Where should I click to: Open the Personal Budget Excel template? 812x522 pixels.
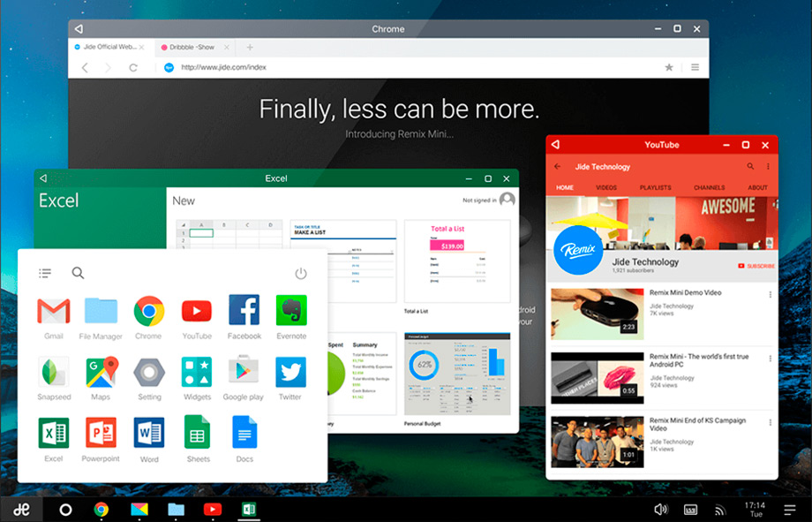pos(457,374)
